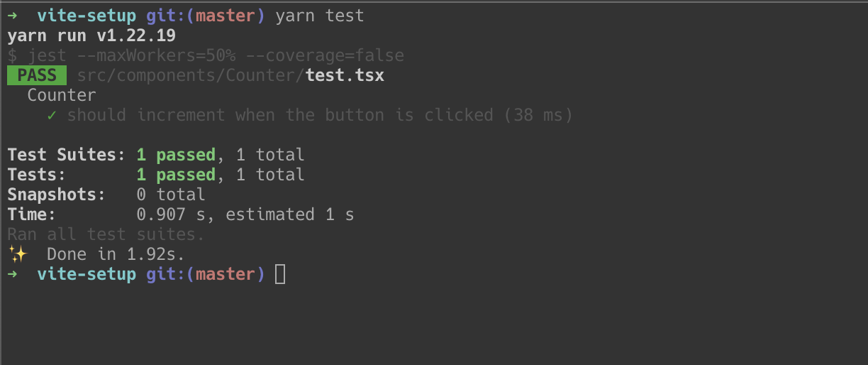Click the 'yarn test' command text
The width and height of the screenshot is (868, 365).
click(x=320, y=16)
